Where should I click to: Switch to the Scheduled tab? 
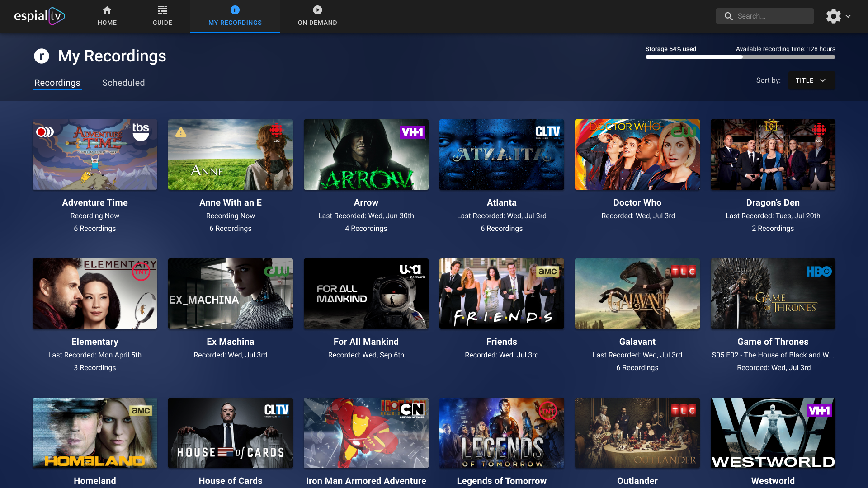[x=123, y=83]
